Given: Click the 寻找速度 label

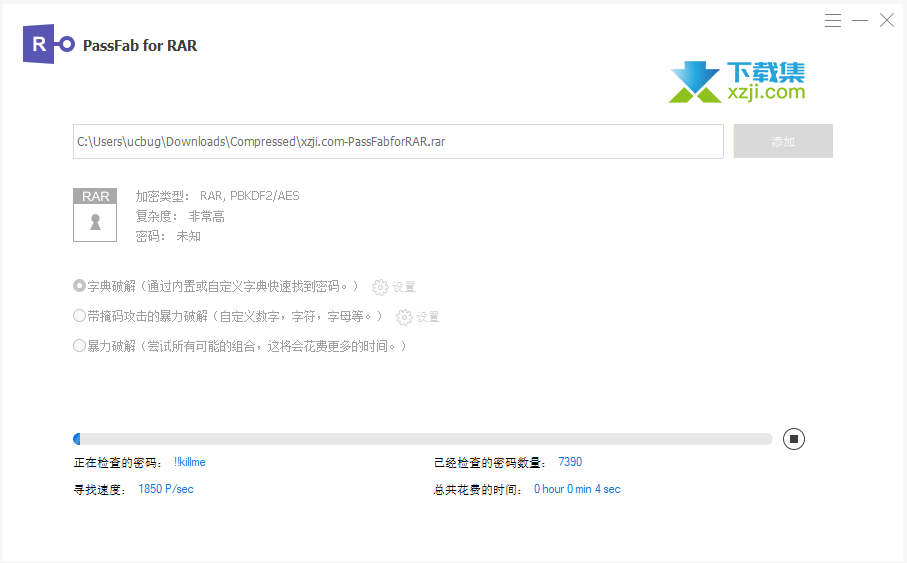Looking at the screenshot, I should (x=97, y=490).
